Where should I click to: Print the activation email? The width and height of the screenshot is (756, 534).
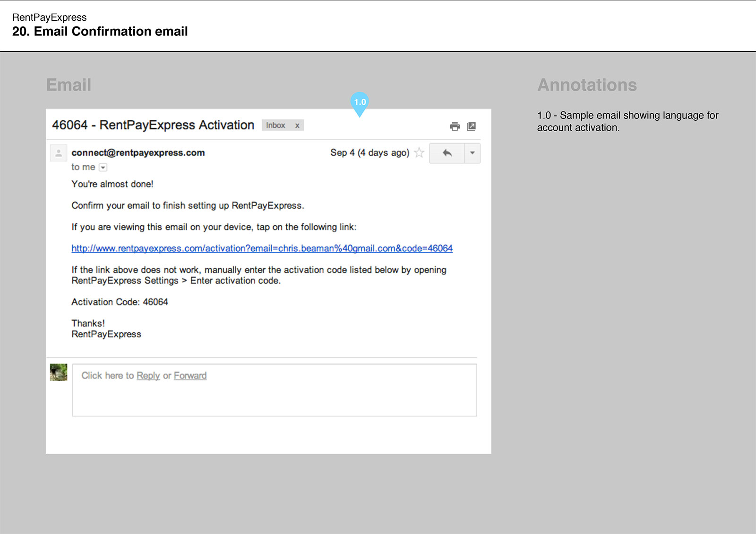[x=455, y=126]
